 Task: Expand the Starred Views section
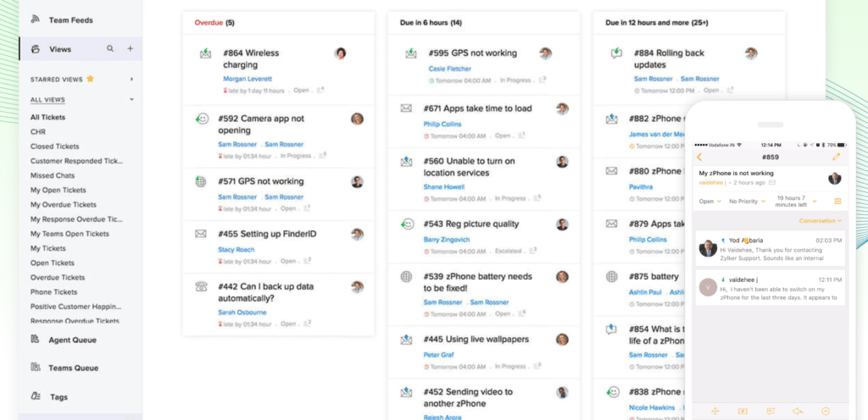pos(131,79)
